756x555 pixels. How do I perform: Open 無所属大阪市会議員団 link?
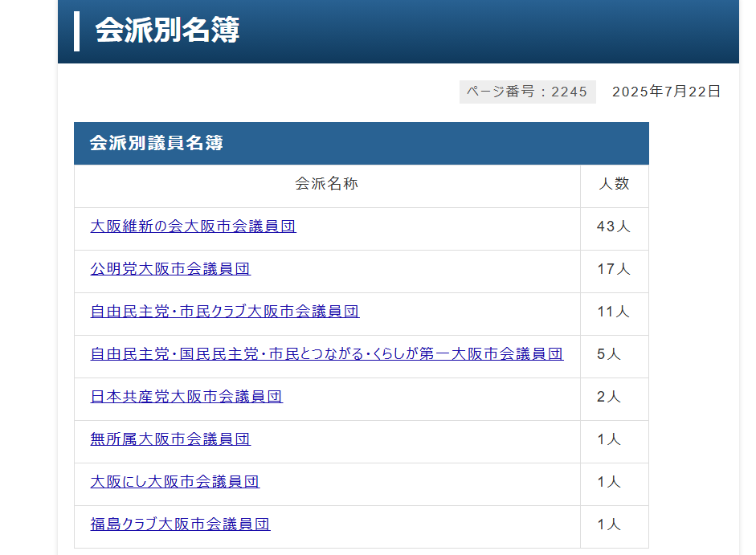pyautogui.click(x=170, y=439)
